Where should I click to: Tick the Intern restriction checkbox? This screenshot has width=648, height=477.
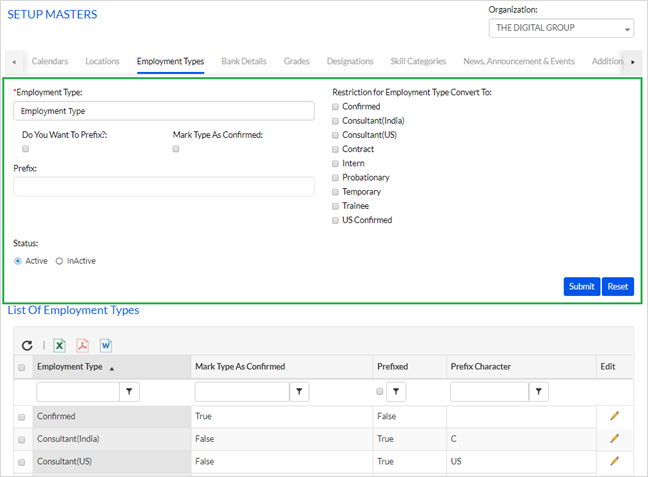point(335,164)
